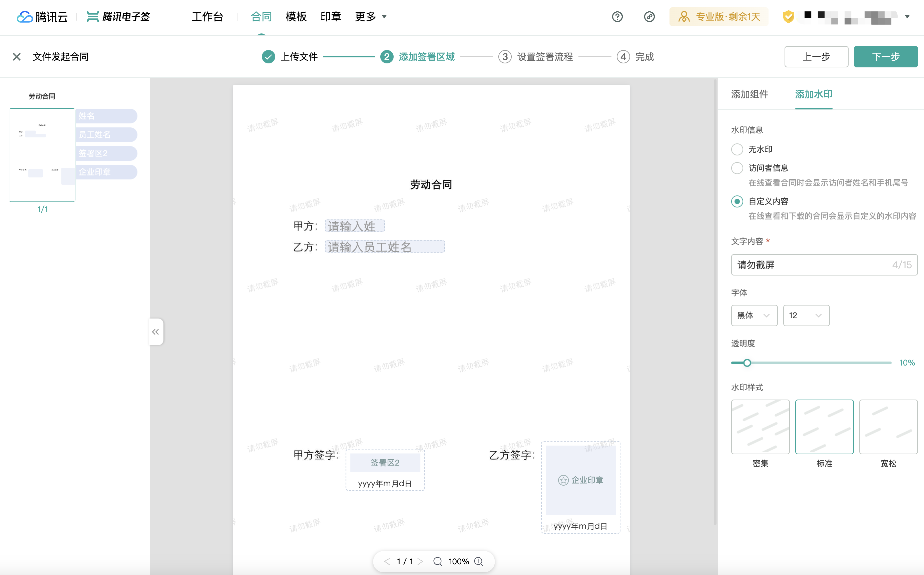
Task: Click the 10% transparency value
Action: coord(907,363)
